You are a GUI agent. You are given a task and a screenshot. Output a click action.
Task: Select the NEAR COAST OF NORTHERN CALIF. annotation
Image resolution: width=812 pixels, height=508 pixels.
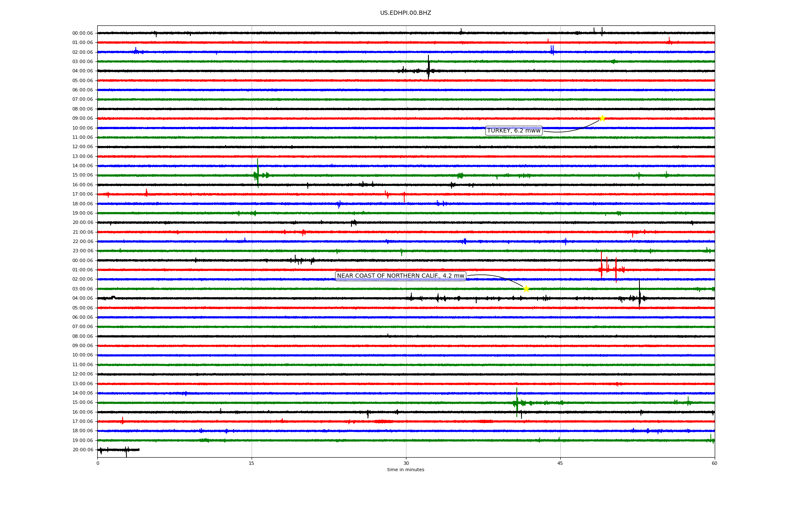tap(401, 276)
